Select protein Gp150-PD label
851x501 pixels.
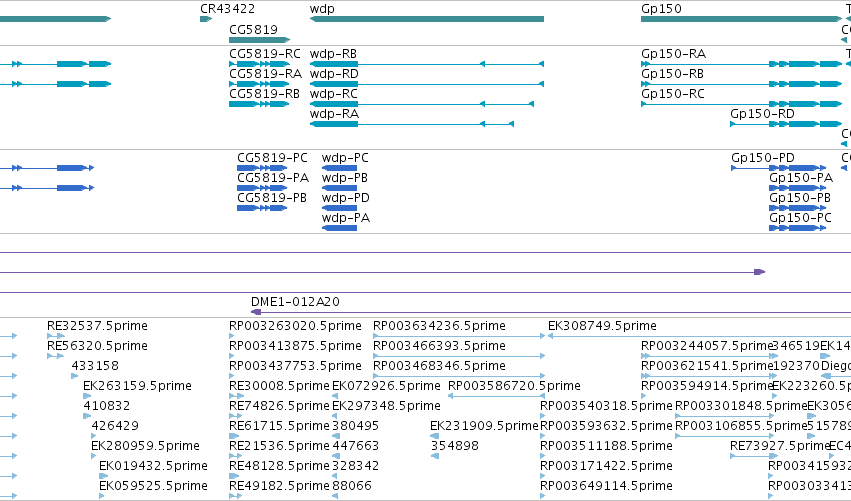point(763,158)
